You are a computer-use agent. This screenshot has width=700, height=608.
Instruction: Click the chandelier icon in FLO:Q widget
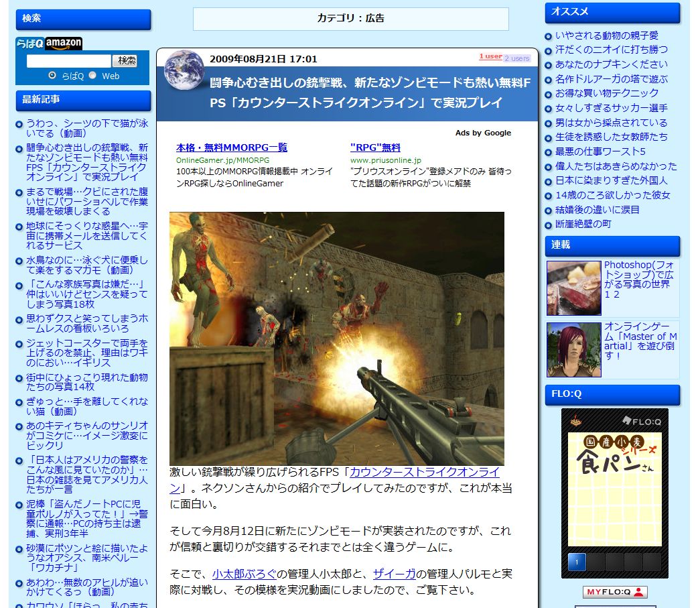tap(576, 420)
